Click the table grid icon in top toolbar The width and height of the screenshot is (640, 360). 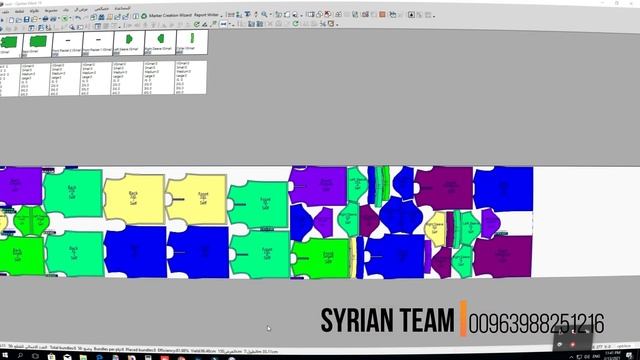pos(310,14)
